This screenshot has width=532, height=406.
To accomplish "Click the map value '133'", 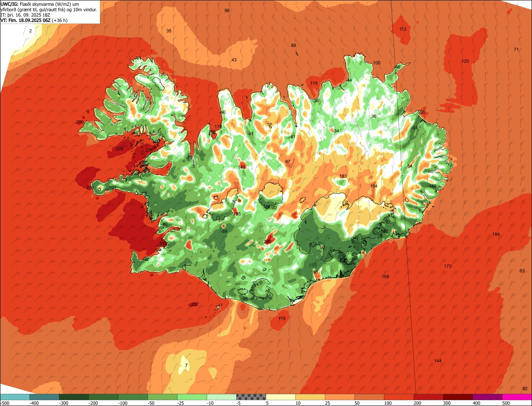I will [343, 176].
